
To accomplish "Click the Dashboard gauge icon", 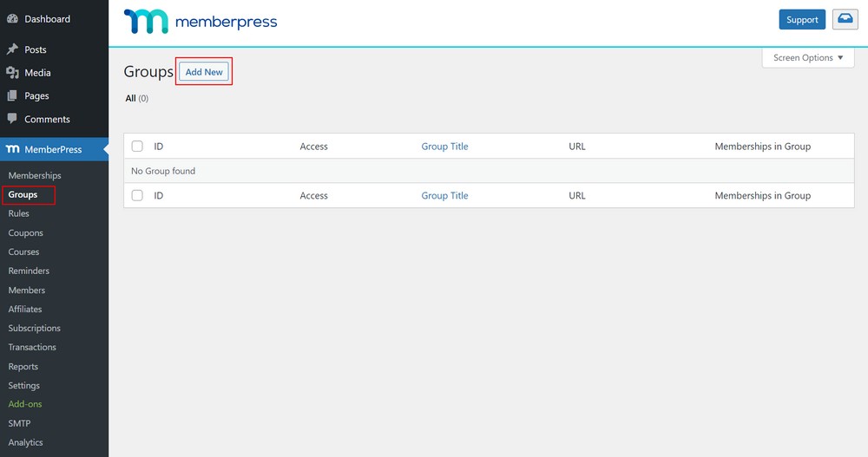I will tap(12, 19).
